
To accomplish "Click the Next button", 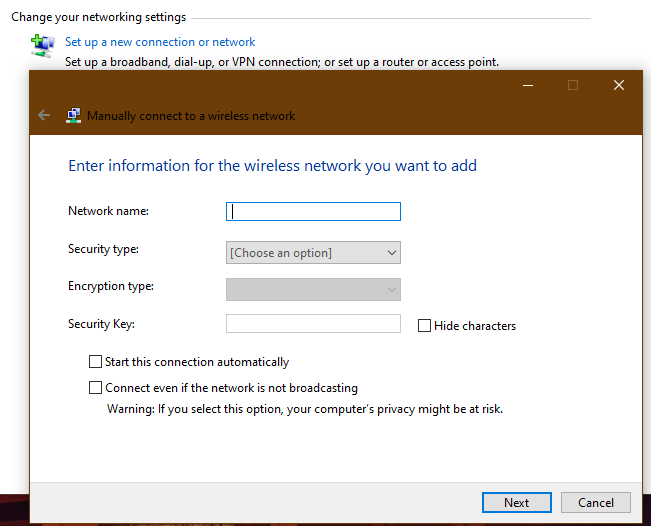I will (x=516, y=502).
